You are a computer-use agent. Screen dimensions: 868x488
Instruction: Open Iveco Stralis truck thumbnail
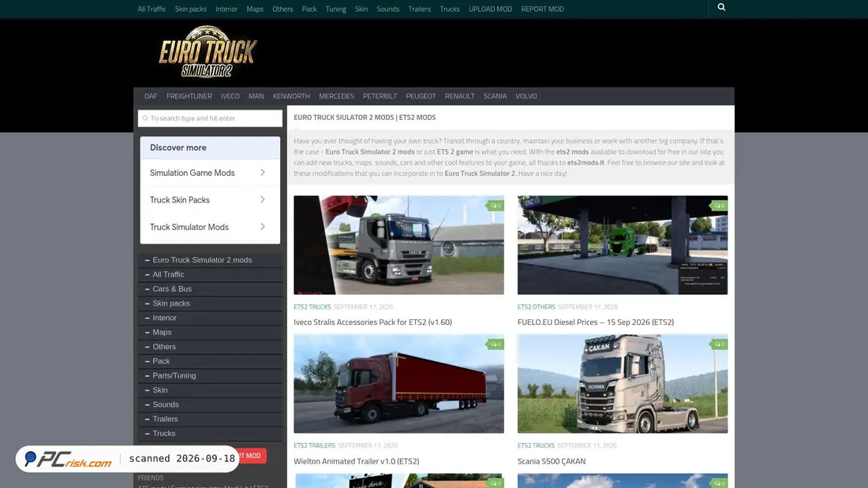pyautogui.click(x=398, y=245)
